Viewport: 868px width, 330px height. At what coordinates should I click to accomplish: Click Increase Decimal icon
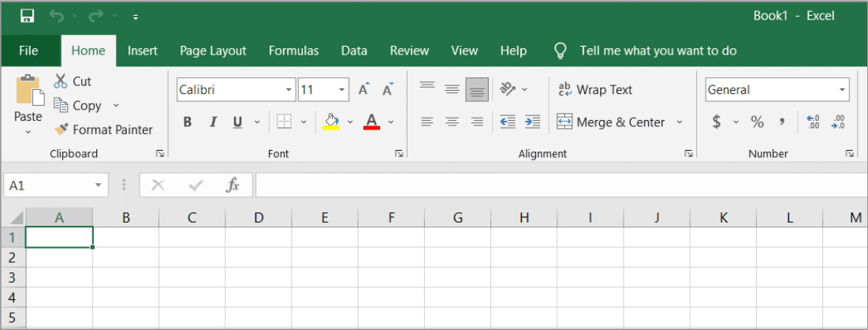click(x=813, y=122)
